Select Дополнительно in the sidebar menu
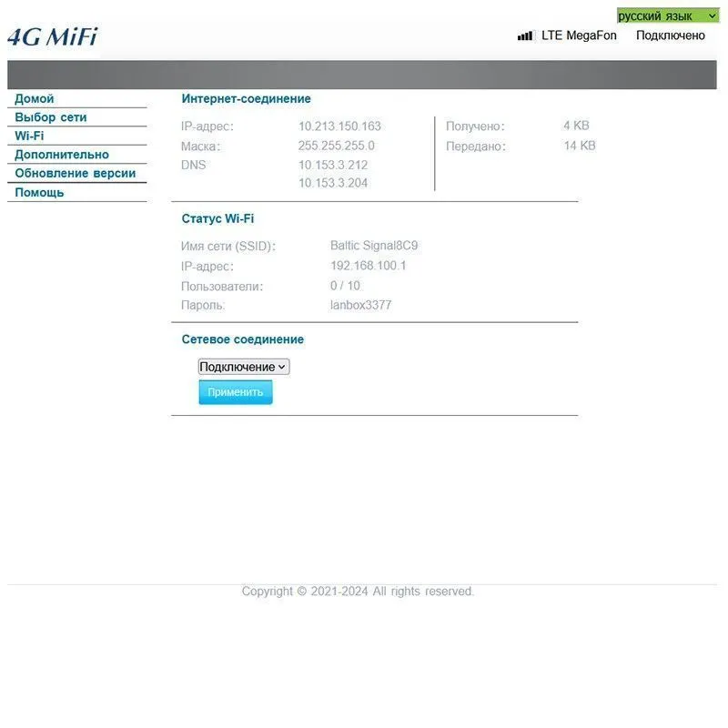728x728 pixels. click(x=62, y=155)
